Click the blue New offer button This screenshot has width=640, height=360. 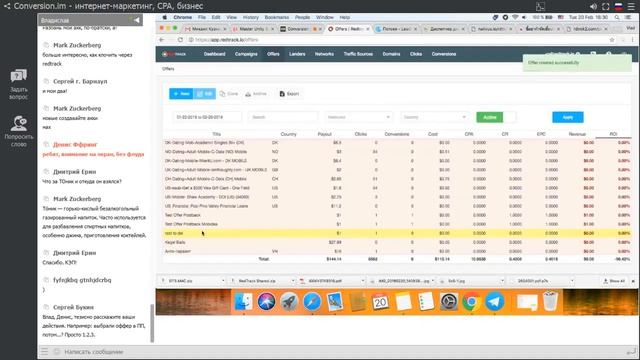pos(181,94)
